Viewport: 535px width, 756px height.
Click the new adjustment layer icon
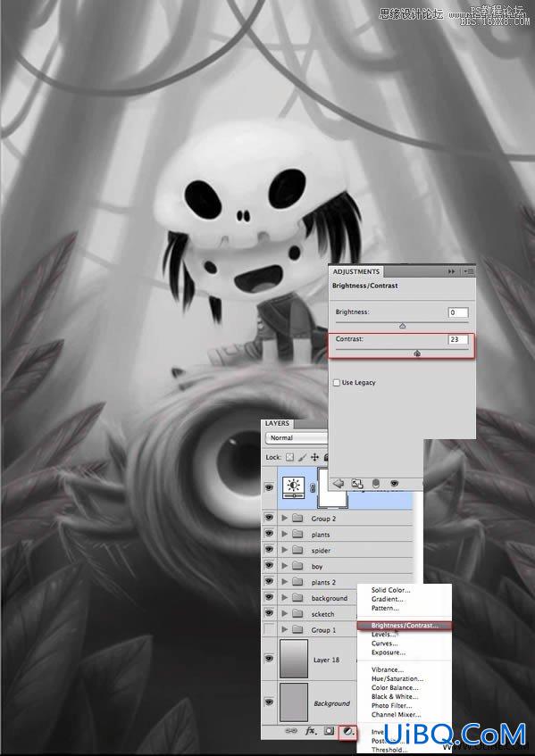click(347, 731)
